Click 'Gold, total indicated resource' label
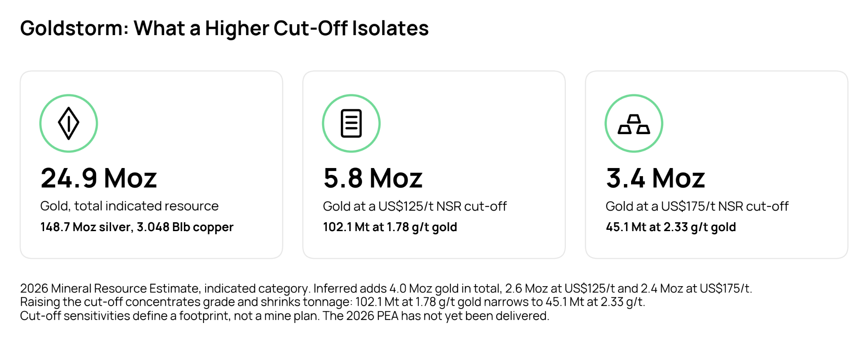Screen dimensions: 868x345 [129, 206]
